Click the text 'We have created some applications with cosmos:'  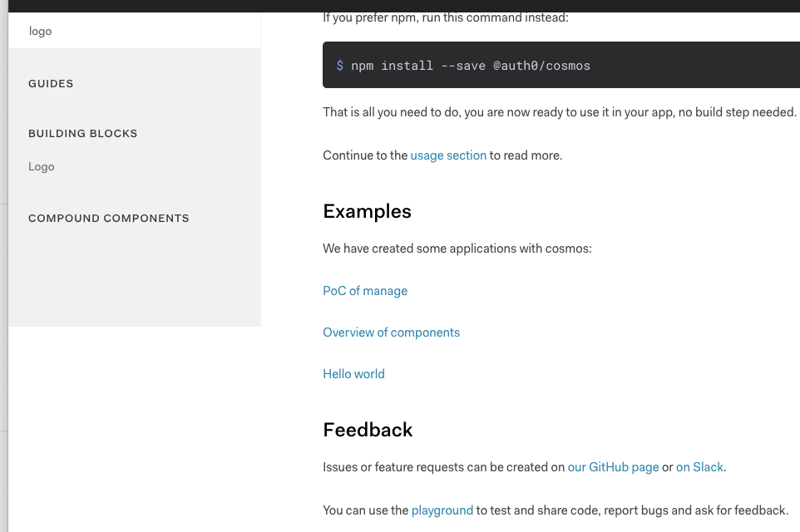[457, 249]
